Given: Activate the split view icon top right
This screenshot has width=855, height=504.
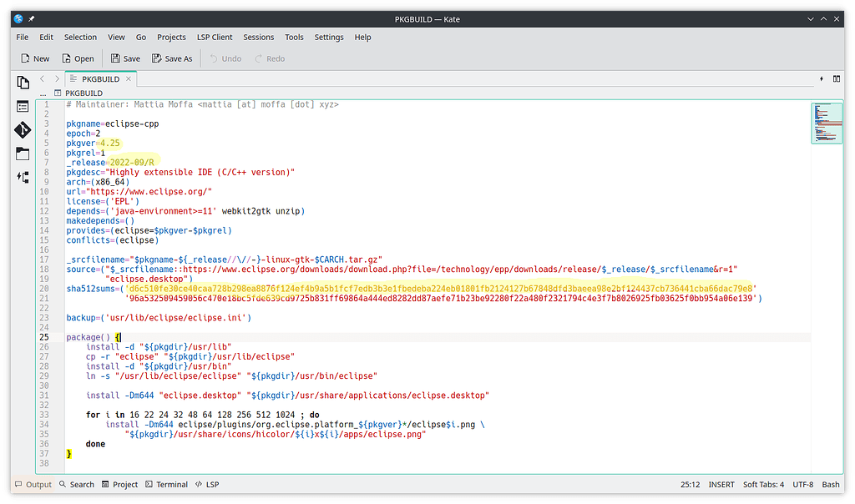Looking at the screenshot, I should pyautogui.click(x=837, y=78).
